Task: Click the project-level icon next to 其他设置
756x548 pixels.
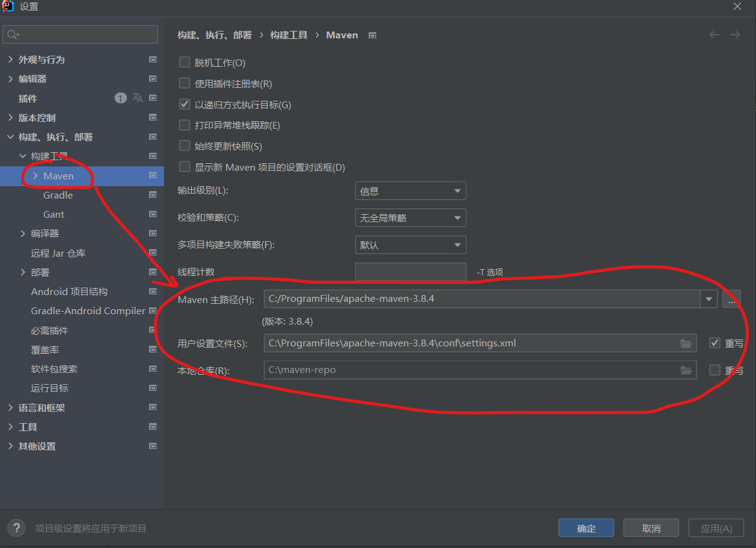Action: 153,446
